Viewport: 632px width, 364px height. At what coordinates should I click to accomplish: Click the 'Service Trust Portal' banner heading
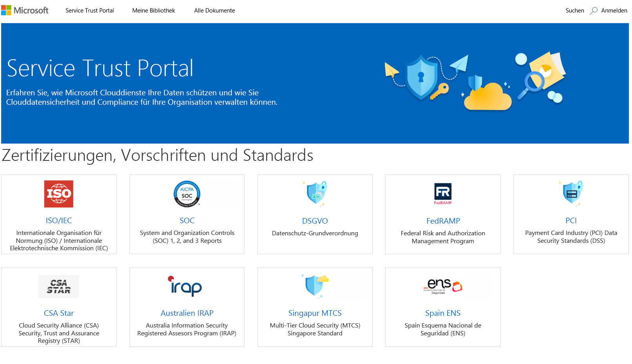pyautogui.click(x=100, y=68)
